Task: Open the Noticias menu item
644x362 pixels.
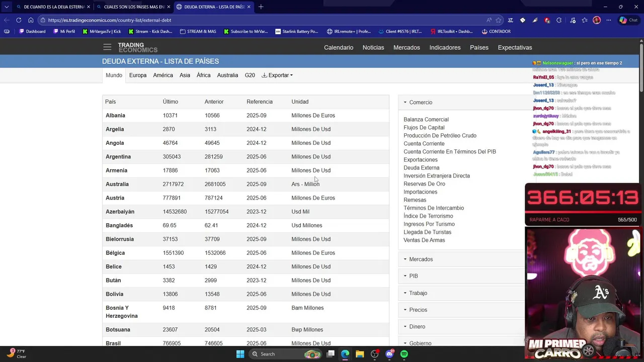Action: pyautogui.click(x=373, y=47)
